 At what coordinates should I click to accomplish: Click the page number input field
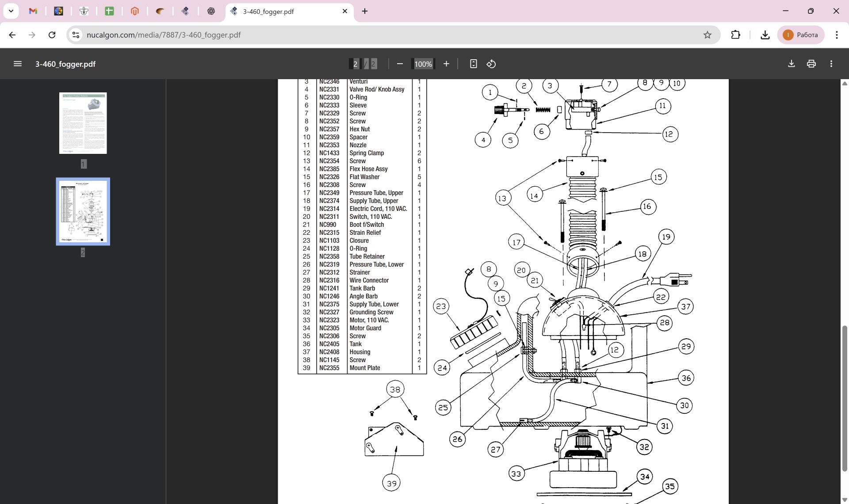coord(355,64)
